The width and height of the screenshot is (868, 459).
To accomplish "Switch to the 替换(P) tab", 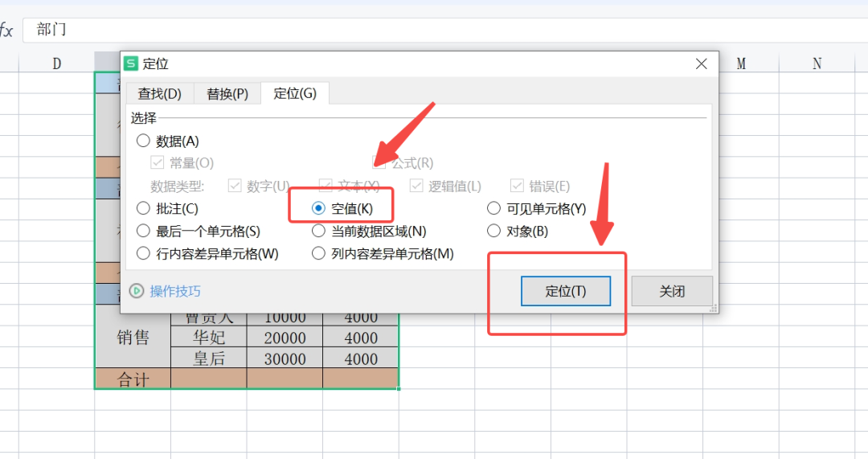I will (x=227, y=93).
